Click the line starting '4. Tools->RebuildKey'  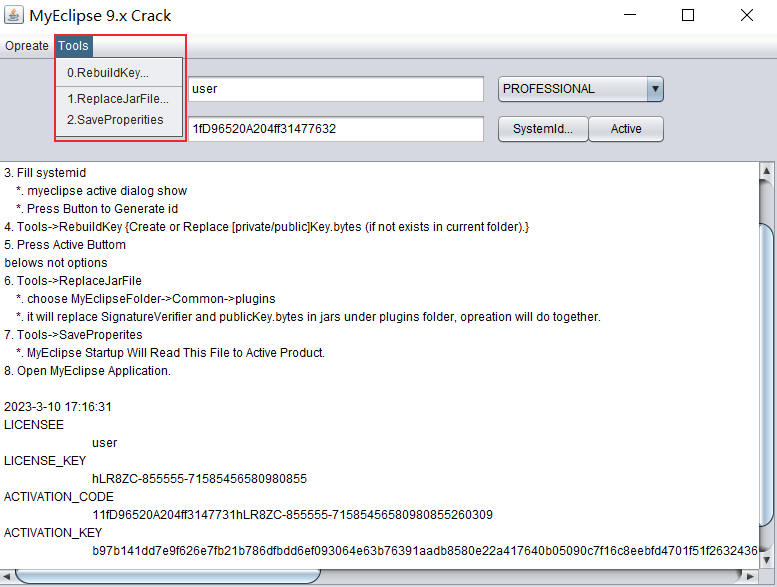coord(267,227)
